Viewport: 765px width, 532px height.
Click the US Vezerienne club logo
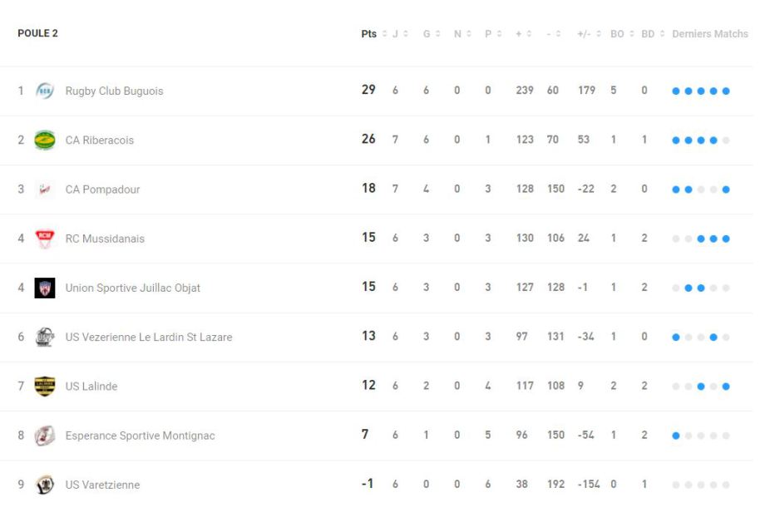45,337
